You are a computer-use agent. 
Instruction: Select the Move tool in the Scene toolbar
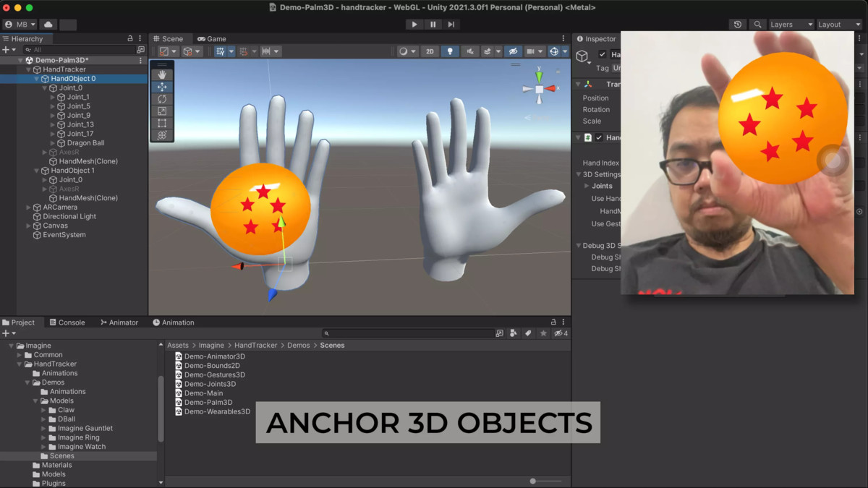[x=162, y=86]
